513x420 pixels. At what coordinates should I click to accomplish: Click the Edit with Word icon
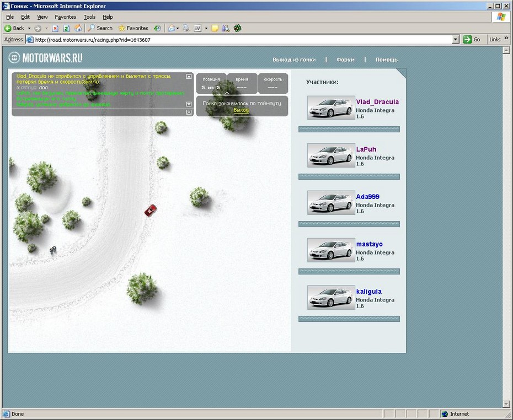(x=197, y=29)
